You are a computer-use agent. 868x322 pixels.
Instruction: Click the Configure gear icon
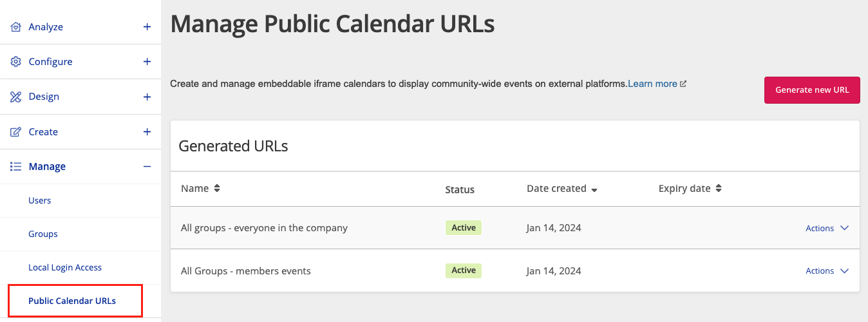(x=16, y=62)
